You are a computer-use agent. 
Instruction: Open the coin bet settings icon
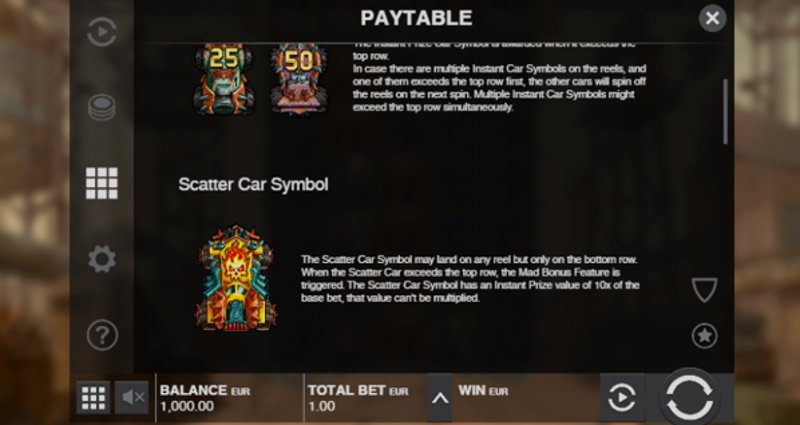coord(102,107)
